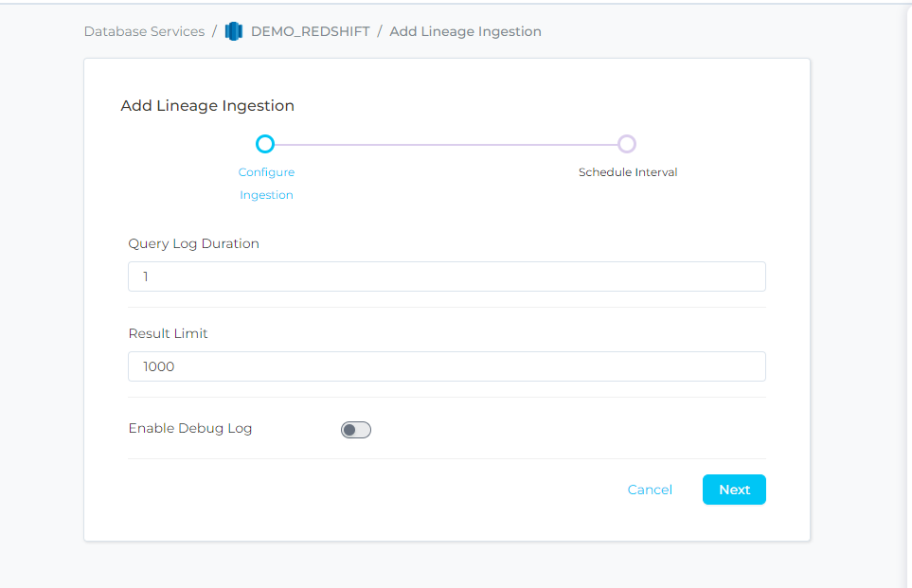Focus the Query Log Duration input field

click(446, 276)
